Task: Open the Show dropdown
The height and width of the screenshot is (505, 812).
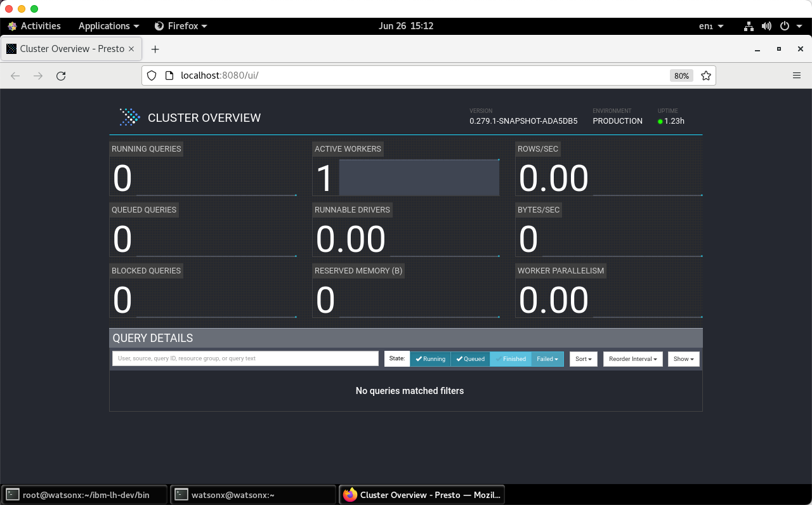Action: [x=683, y=359]
